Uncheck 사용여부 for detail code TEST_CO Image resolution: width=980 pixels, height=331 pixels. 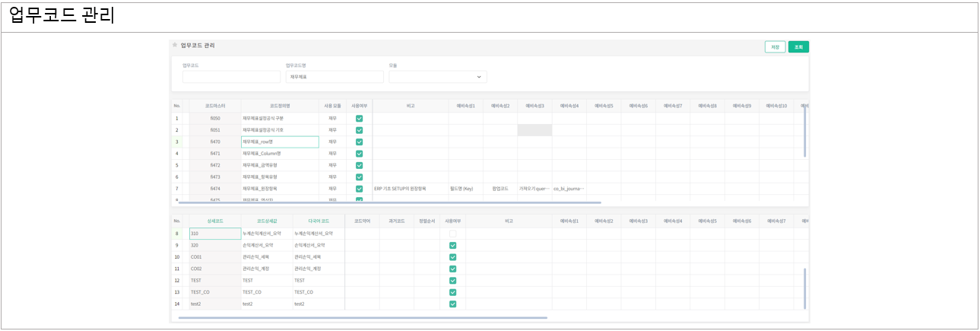(x=452, y=292)
